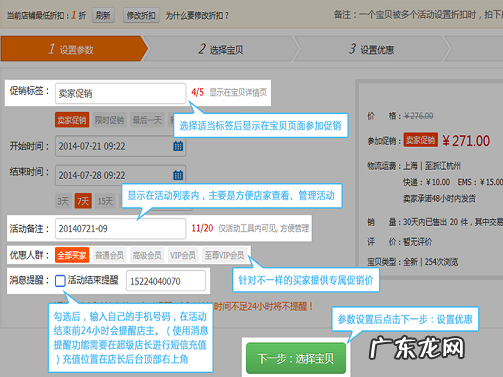This screenshot has width=503, height=377.
Task: Focus the 活动备注 input field
Action: click(x=120, y=229)
